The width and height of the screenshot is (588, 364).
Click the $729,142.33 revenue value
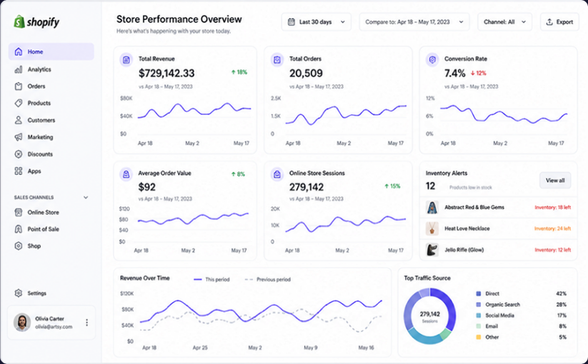pyautogui.click(x=166, y=73)
